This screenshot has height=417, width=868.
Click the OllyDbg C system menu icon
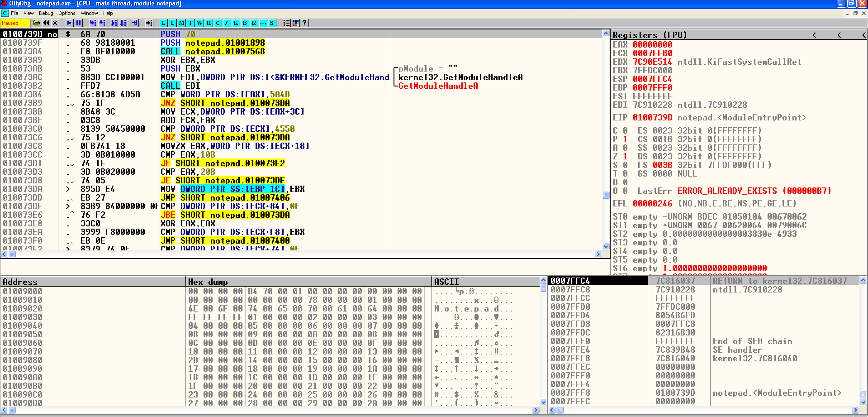click(5, 13)
